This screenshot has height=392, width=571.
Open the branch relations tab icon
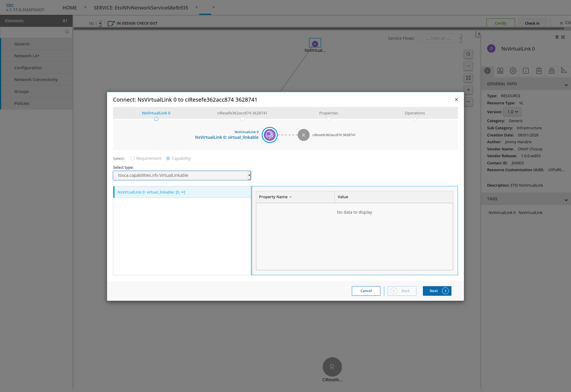point(564,70)
